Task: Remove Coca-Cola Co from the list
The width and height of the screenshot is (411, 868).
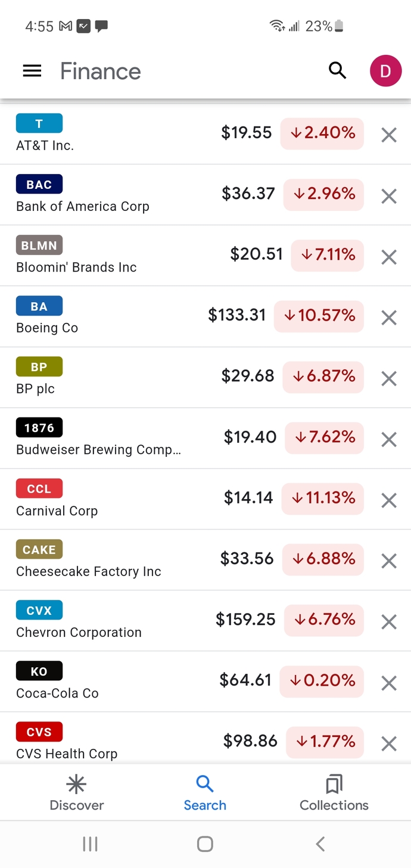Action: (x=389, y=683)
